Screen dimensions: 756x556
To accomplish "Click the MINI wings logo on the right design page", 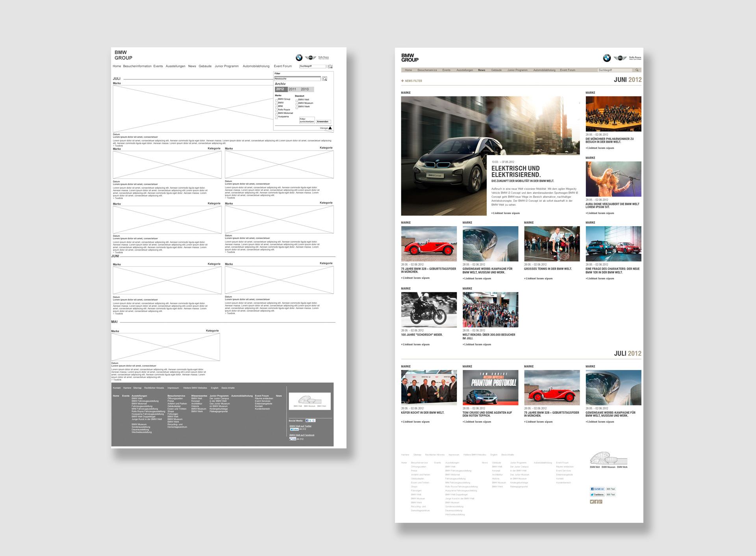I will coord(620,58).
